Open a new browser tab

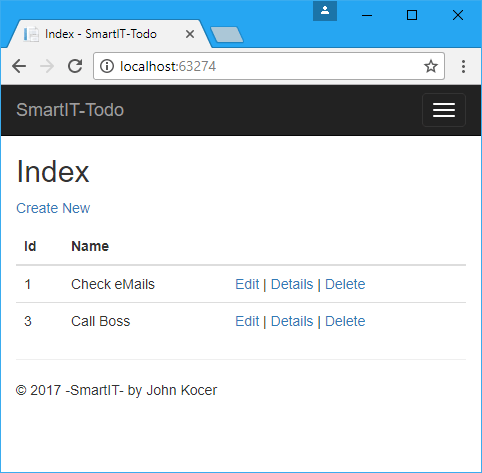point(227,35)
